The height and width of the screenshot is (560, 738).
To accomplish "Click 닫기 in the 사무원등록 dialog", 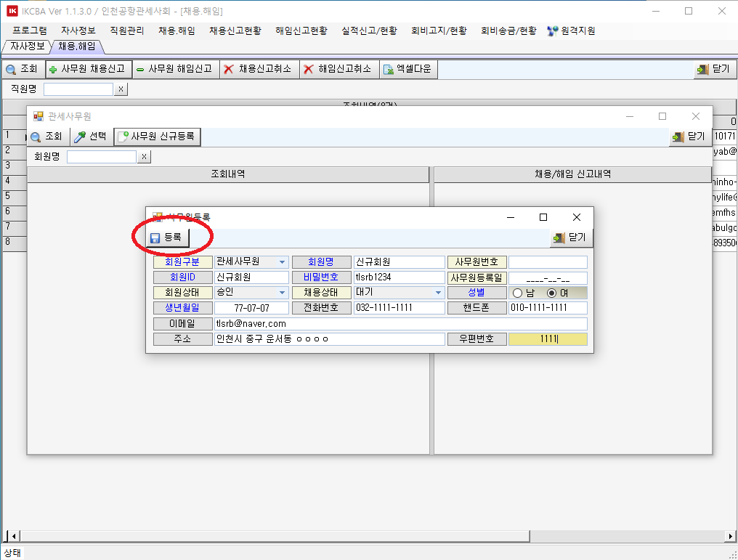I will tap(572, 238).
